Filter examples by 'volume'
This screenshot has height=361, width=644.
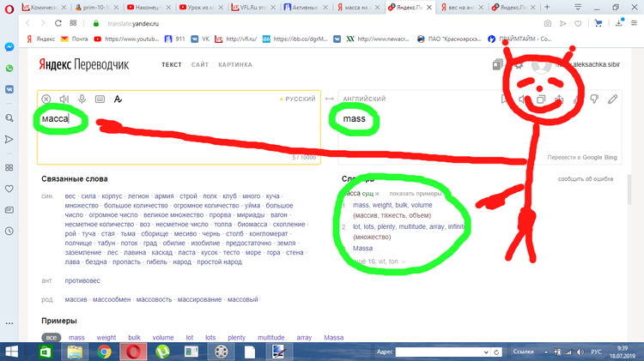163,338
